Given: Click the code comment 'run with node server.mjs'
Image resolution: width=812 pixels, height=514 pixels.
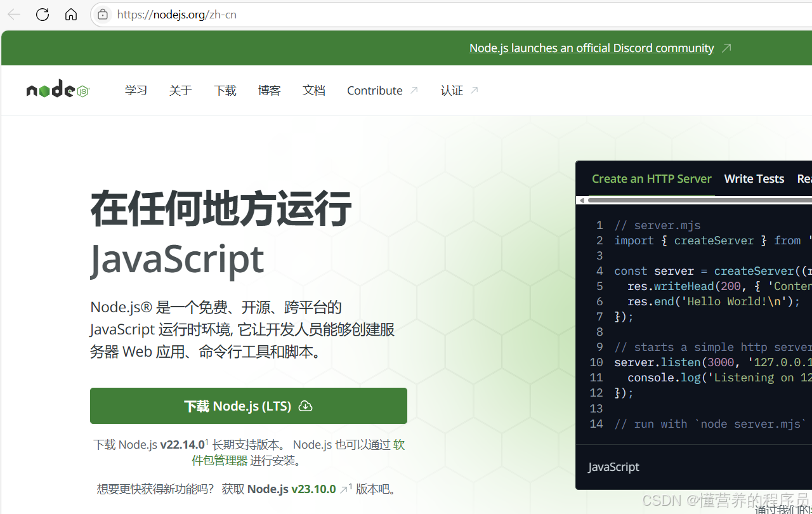Looking at the screenshot, I should coord(710,424).
